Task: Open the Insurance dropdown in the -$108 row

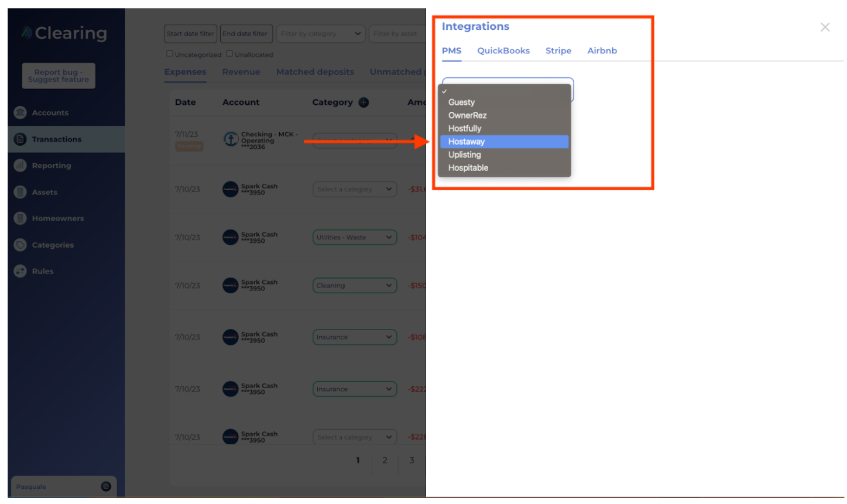Action: click(x=355, y=337)
